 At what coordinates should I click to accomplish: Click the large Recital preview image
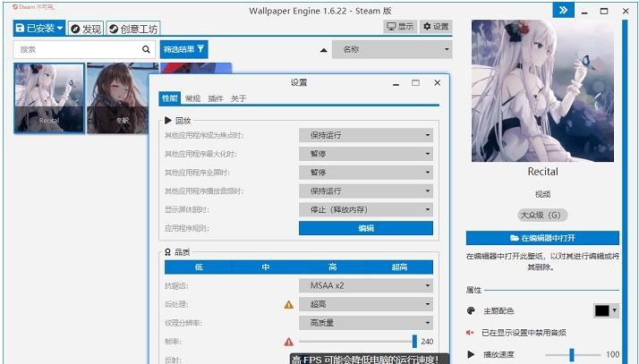542,91
